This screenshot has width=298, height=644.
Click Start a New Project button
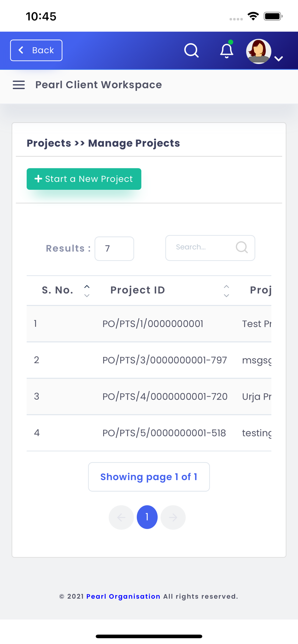(84, 179)
